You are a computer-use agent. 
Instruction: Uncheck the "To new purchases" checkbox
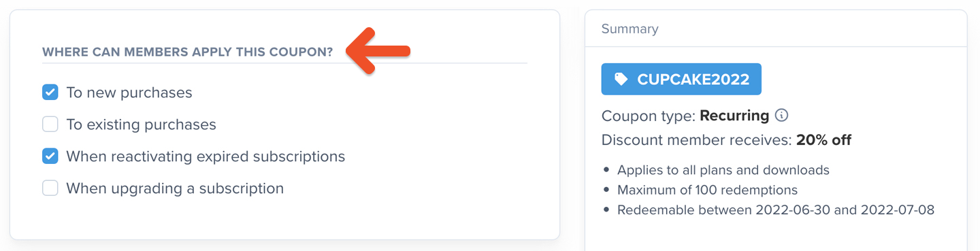[50, 92]
